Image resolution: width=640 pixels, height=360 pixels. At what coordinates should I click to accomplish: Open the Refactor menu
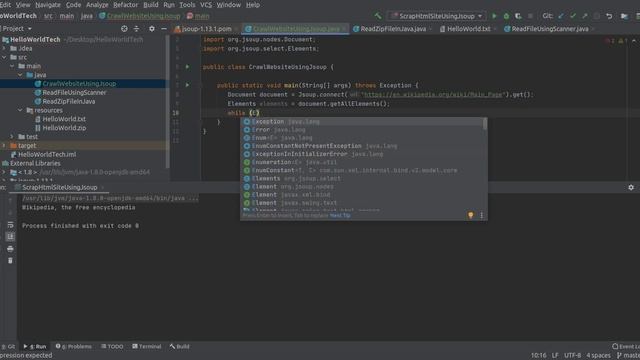pyautogui.click(x=125, y=5)
